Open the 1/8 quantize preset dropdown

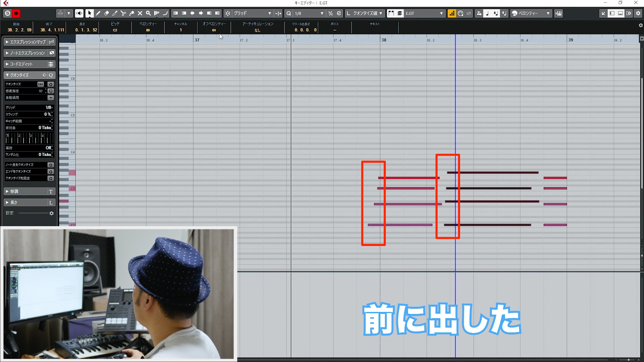[309, 13]
